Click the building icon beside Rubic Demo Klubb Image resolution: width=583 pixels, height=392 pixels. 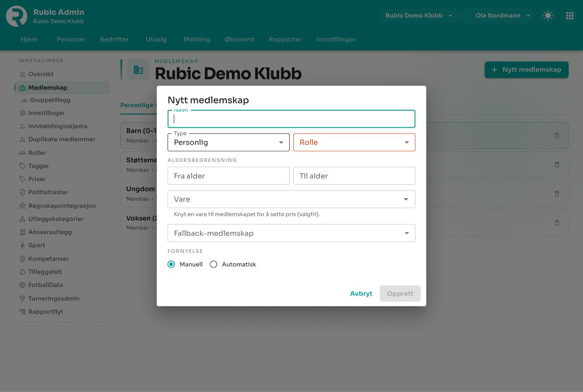(x=138, y=70)
